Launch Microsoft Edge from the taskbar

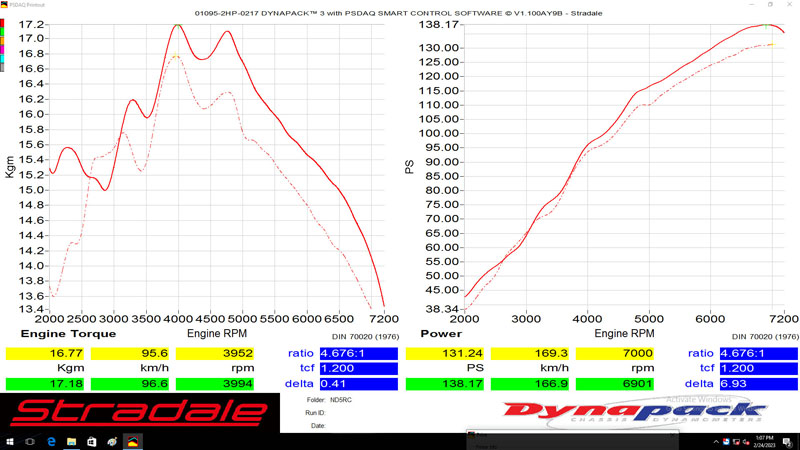coord(51,442)
